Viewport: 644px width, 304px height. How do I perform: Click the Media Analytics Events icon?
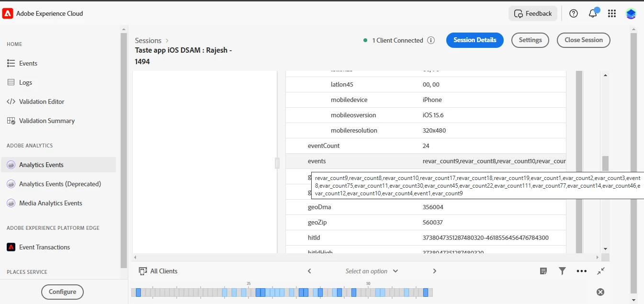pyautogui.click(x=11, y=203)
